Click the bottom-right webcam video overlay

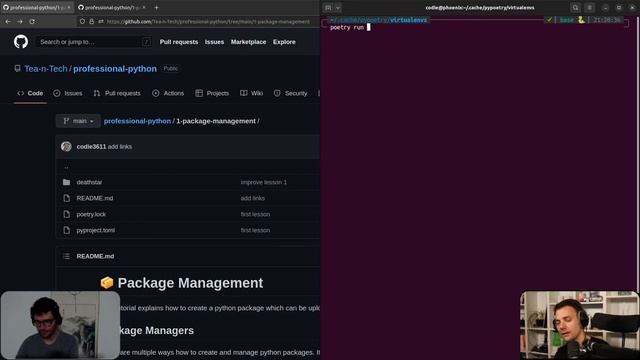pos(580,325)
